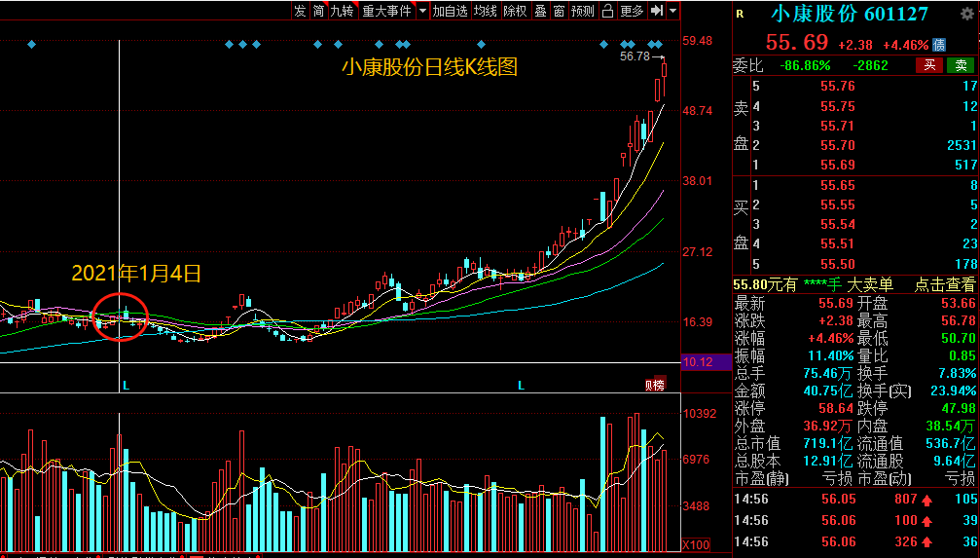Click the 总市值 719.1亿 value
The height and width of the screenshot is (558, 980).
(827, 444)
